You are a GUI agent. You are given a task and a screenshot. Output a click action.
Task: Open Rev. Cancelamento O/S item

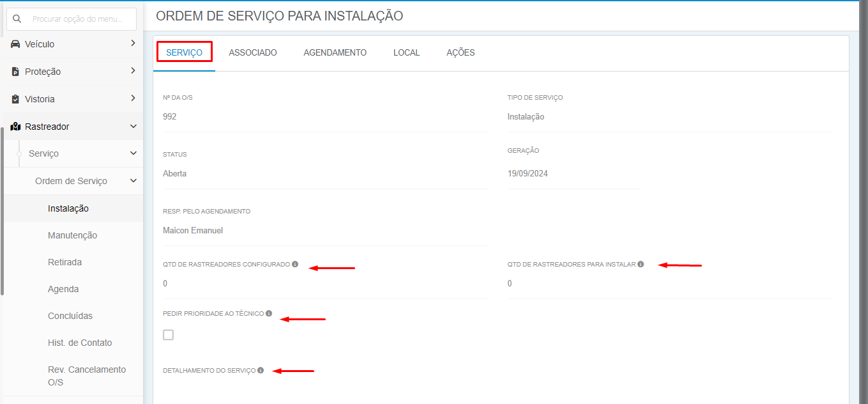coord(87,376)
